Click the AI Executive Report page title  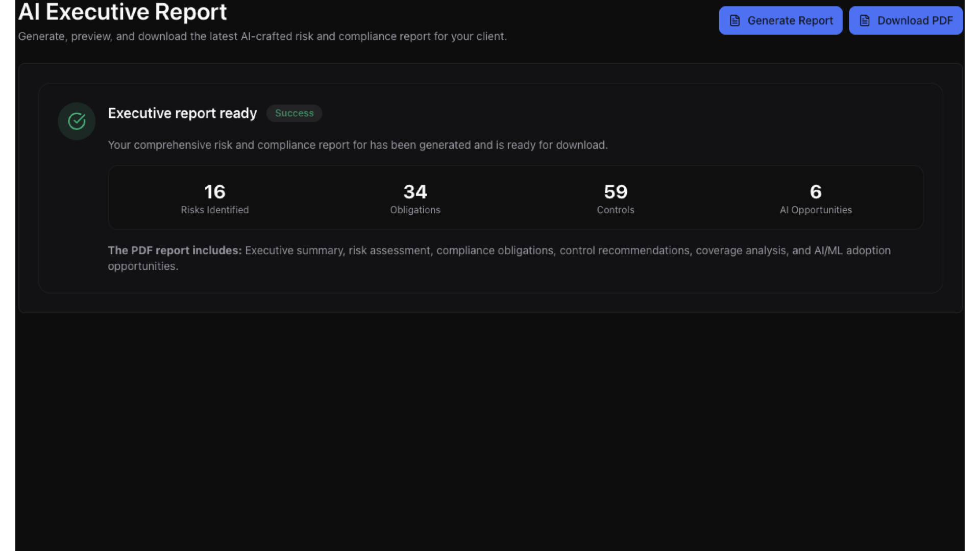[x=122, y=12]
